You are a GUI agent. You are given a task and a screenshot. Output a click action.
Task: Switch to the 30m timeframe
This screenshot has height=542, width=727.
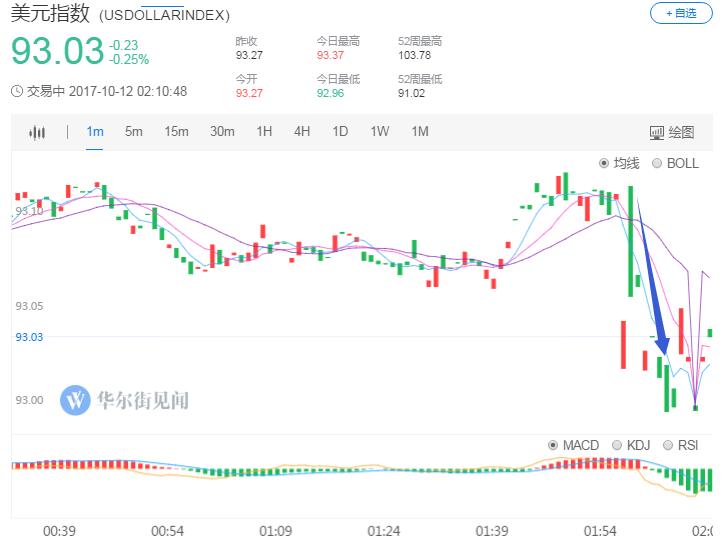click(222, 132)
